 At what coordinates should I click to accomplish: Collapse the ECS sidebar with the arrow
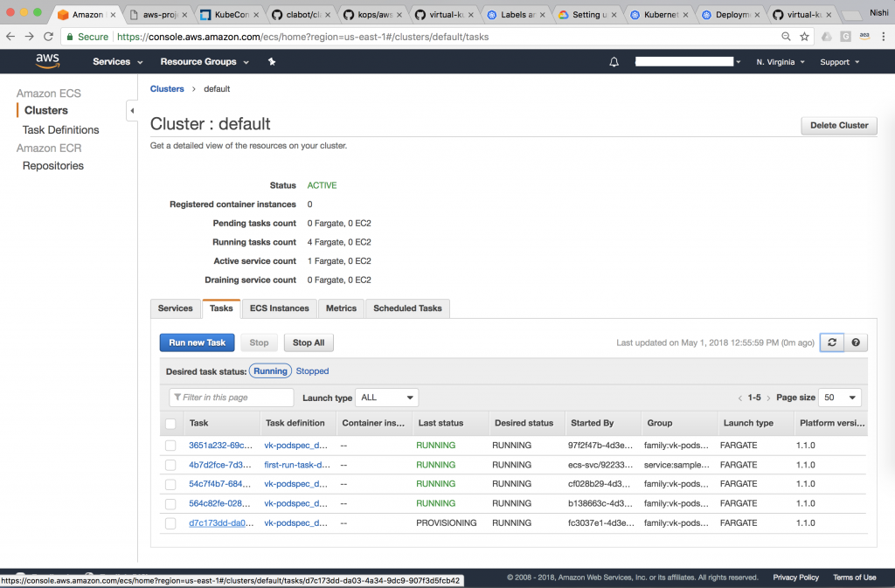(x=132, y=111)
